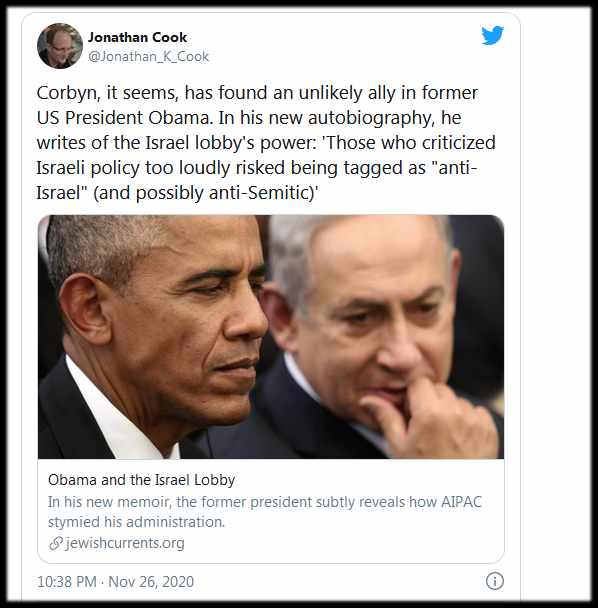Visit the jewishcurrents.org domain link
The height and width of the screenshot is (608, 598).
[x=125, y=543]
